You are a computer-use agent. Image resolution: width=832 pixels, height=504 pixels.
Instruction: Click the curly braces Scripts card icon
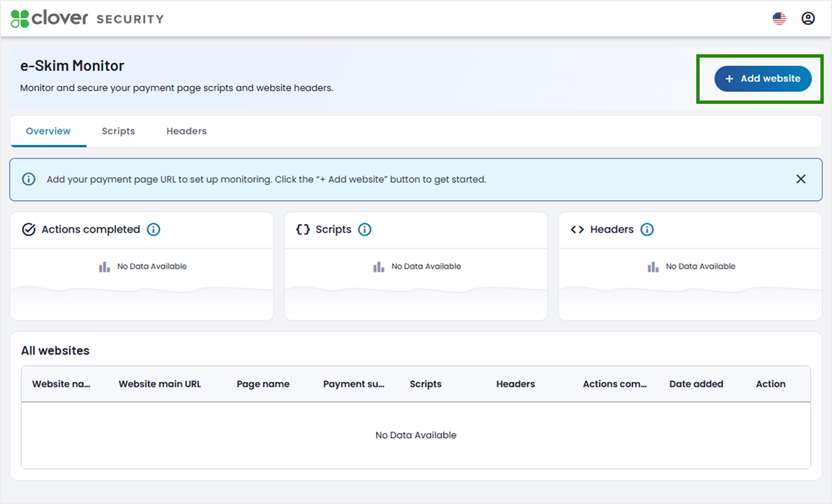303,229
